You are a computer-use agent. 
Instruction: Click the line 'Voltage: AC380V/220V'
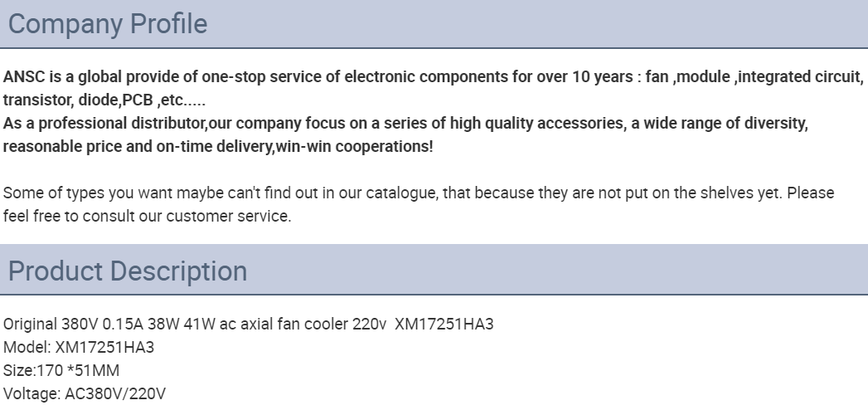pos(84,394)
